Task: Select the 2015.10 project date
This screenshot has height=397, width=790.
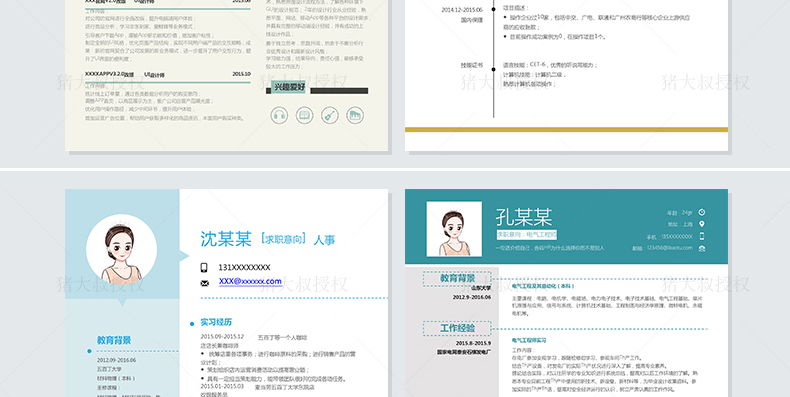Action: 241,74
